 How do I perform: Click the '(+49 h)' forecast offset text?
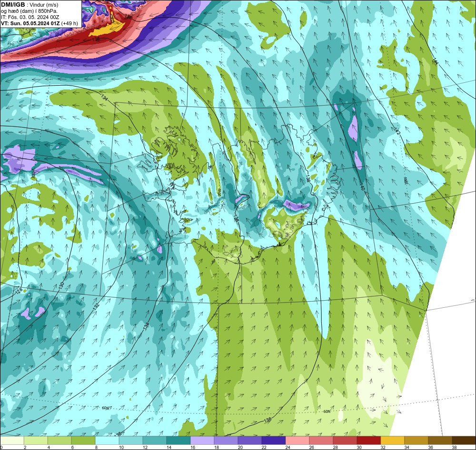tap(69, 23)
